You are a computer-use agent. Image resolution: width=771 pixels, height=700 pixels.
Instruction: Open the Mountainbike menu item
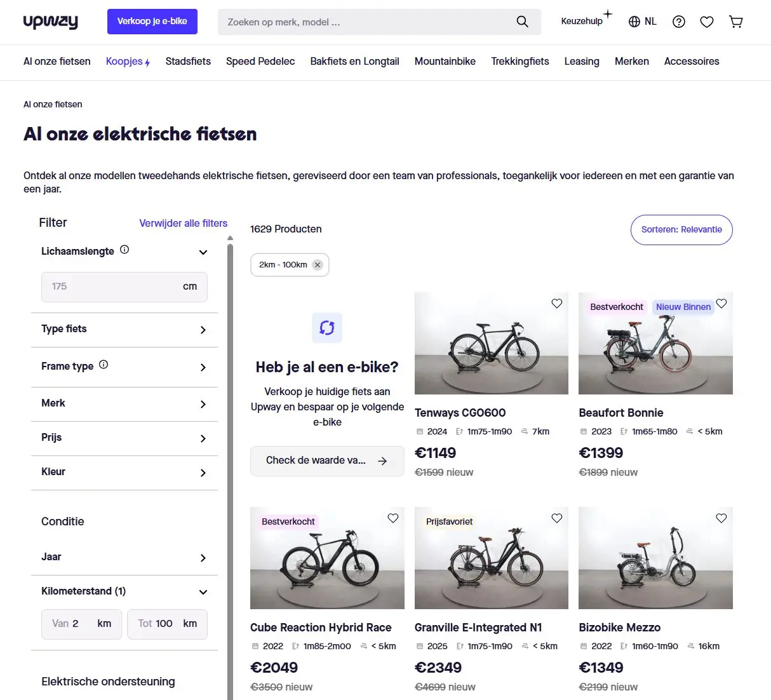point(445,62)
